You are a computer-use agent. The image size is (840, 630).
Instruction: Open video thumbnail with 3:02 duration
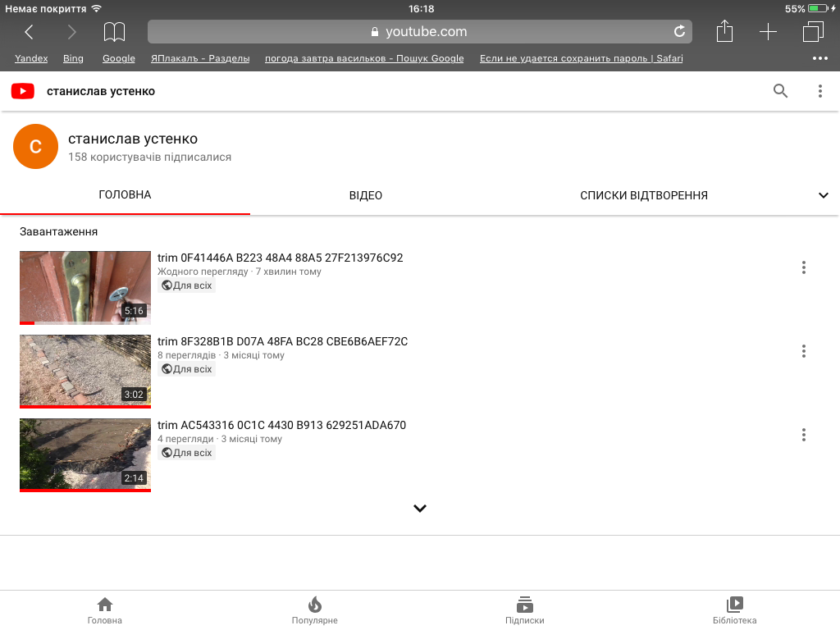click(85, 371)
